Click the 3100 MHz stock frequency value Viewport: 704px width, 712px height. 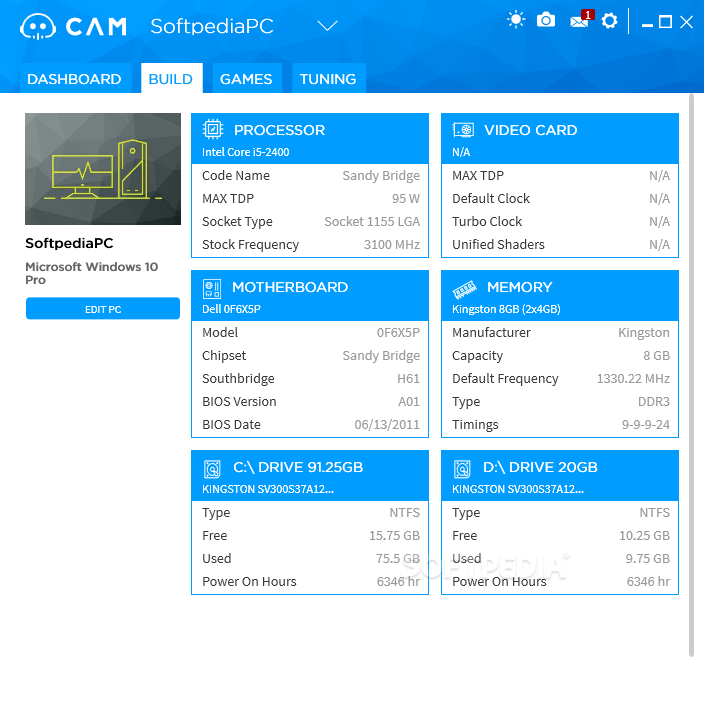coord(392,245)
